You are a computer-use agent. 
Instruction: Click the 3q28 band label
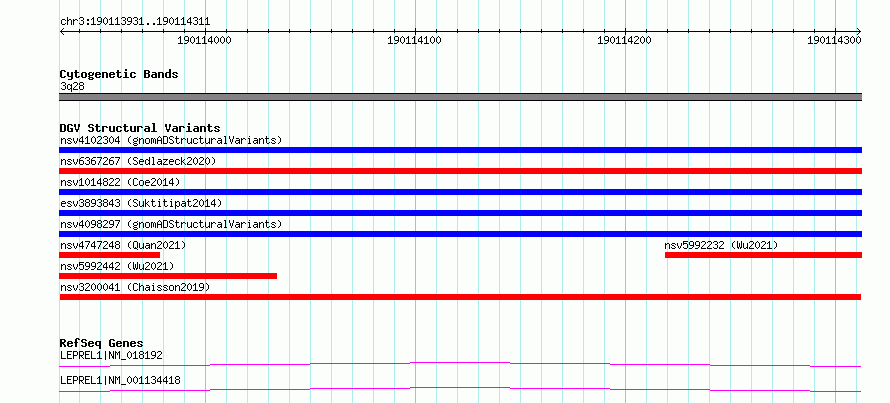point(72,87)
